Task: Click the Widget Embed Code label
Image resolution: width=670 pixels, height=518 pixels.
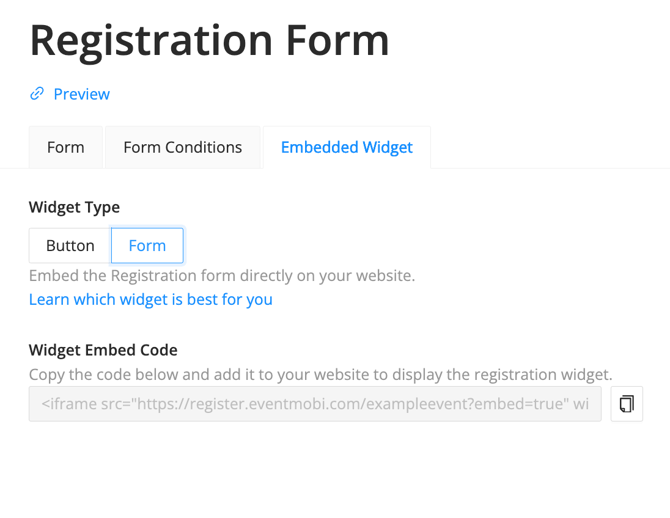Action: (x=103, y=350)
